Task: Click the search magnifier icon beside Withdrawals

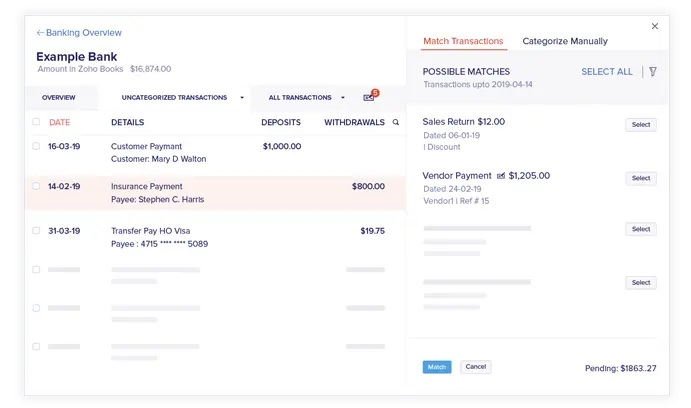Action: pyautogui.click(x=396, y=123)
